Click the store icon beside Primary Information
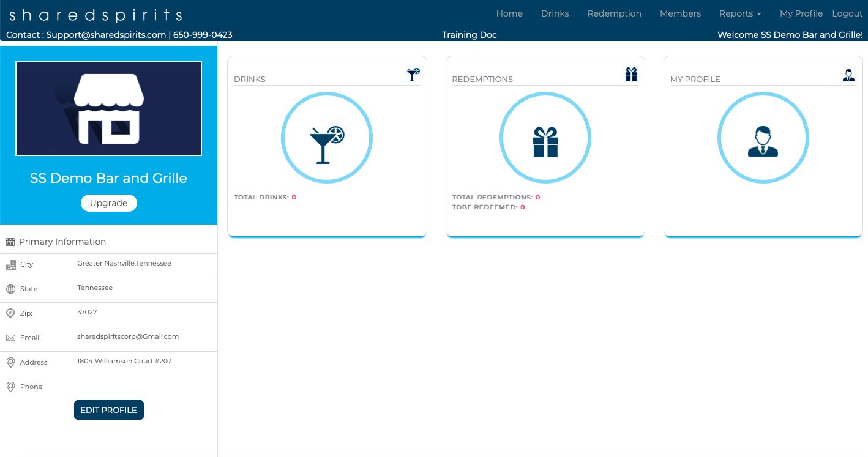 [10, 242]
